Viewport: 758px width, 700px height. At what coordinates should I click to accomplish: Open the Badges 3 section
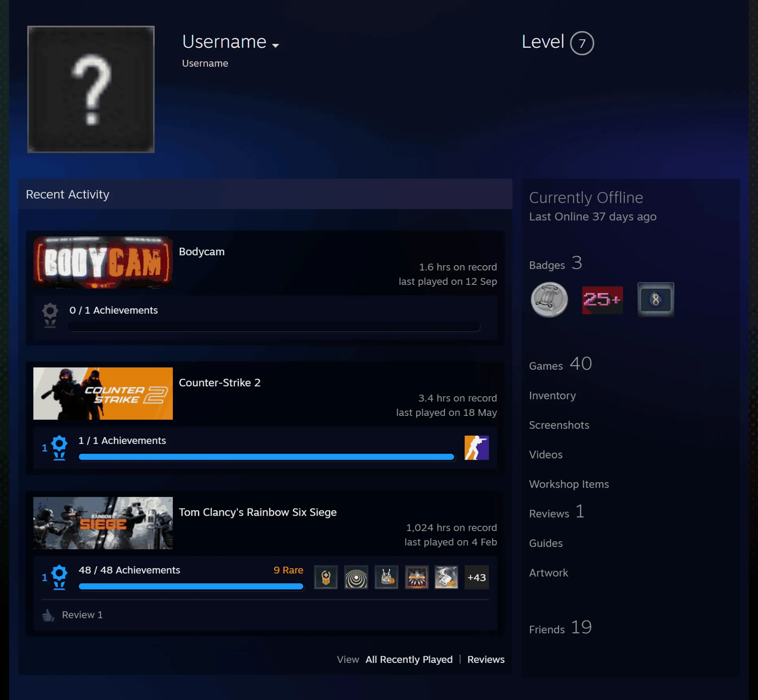click(x=555, y=263)
